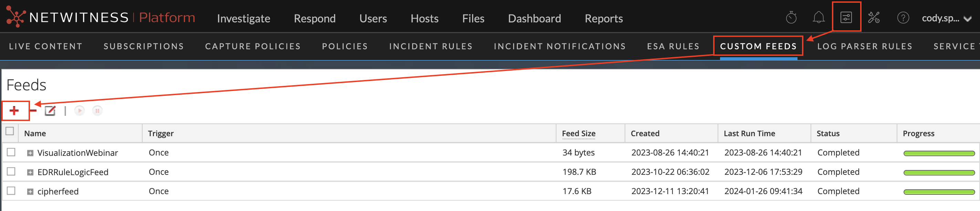Go to Respond menu
This screenshot has height=211, width=980.
[x=315, y=18]
